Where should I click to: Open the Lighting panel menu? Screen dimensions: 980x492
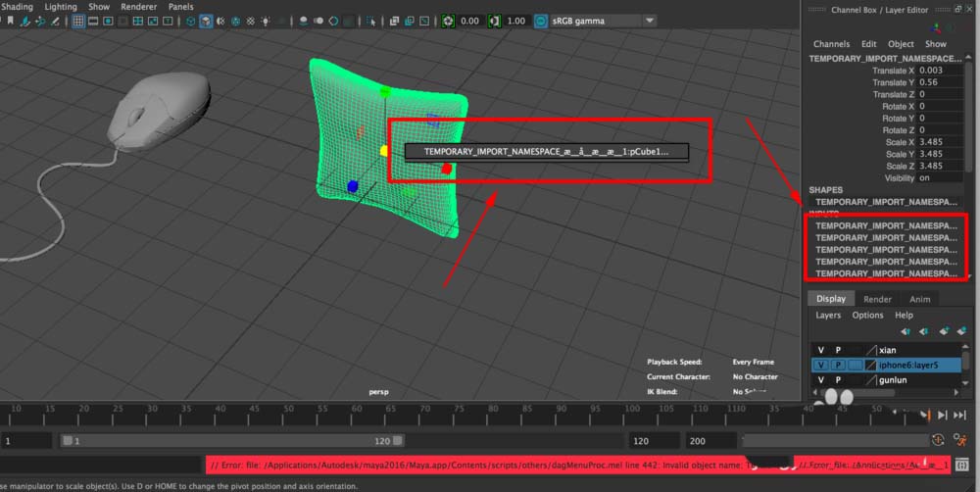[x=61, y=6]
